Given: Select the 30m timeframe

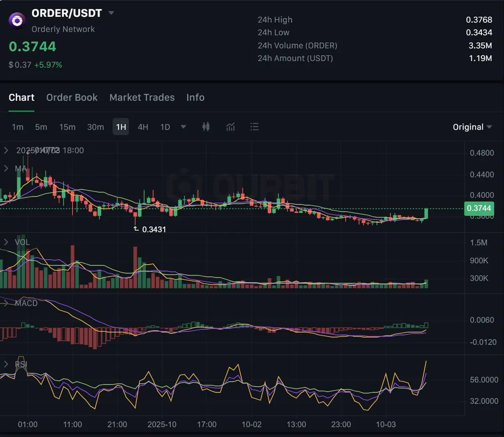Looking at the screenshot, I should (95, 127).
